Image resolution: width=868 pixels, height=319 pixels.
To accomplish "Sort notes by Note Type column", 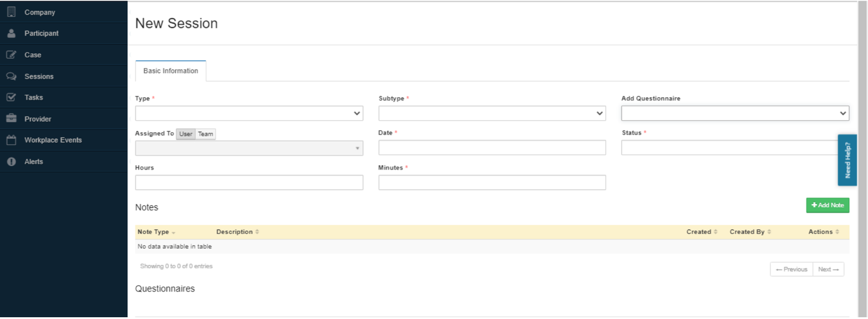I will (x=156, y=232).
